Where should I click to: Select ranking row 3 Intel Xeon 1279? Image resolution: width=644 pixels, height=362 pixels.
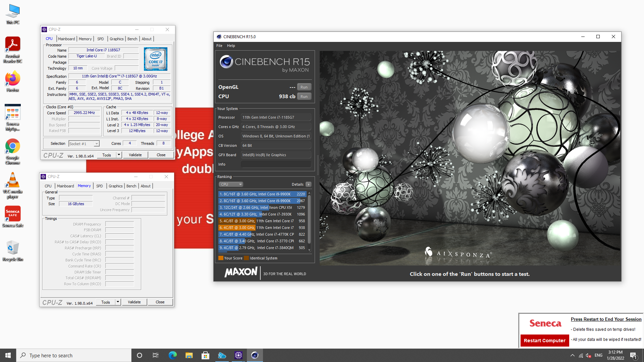point(262,207)
